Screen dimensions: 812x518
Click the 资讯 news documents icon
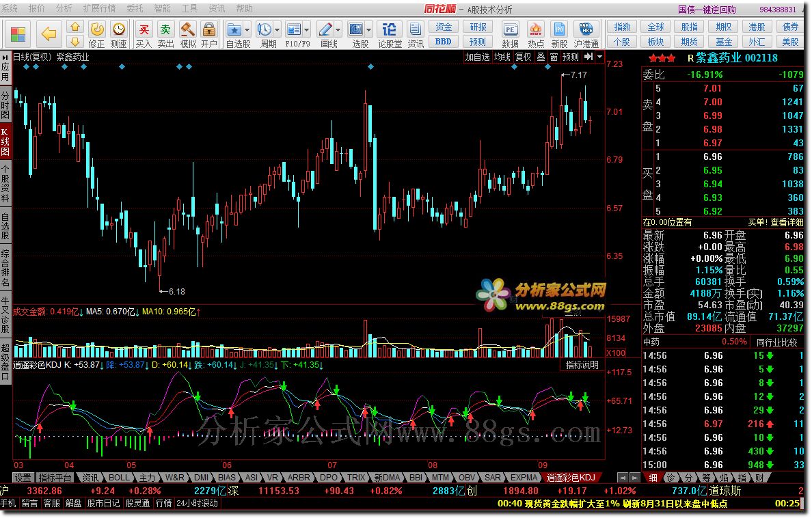(x=416, y=29)
